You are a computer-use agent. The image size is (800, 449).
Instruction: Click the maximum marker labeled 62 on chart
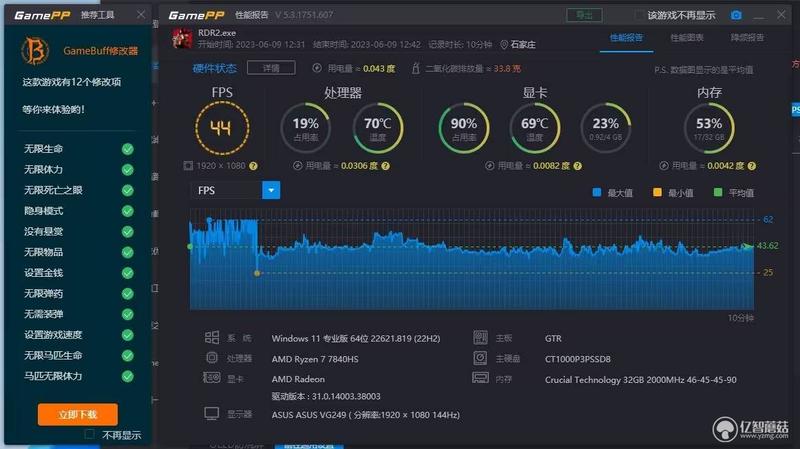pyautogui.click(x=209, y=220)
